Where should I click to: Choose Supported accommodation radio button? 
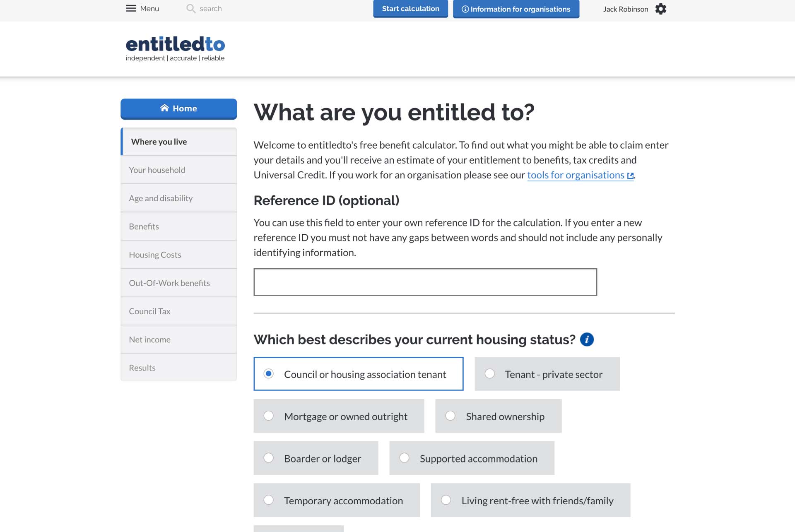[405, 458]
